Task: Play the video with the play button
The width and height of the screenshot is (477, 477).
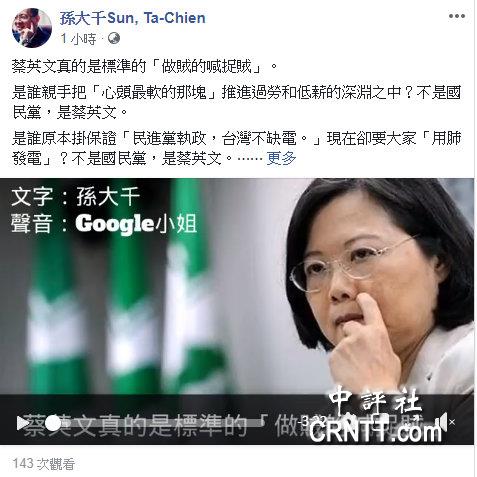Action: point(23,423)
